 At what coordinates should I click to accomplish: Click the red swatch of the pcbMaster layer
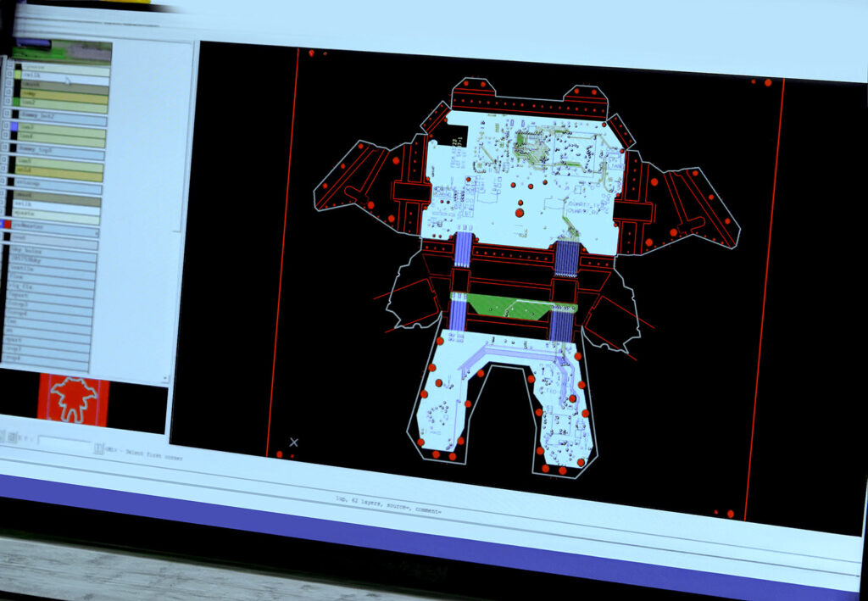click(7, 225)
